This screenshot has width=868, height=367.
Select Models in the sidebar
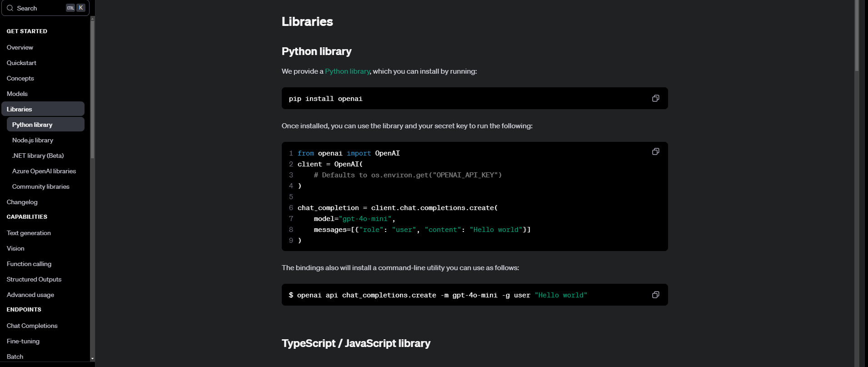[17, 94]
